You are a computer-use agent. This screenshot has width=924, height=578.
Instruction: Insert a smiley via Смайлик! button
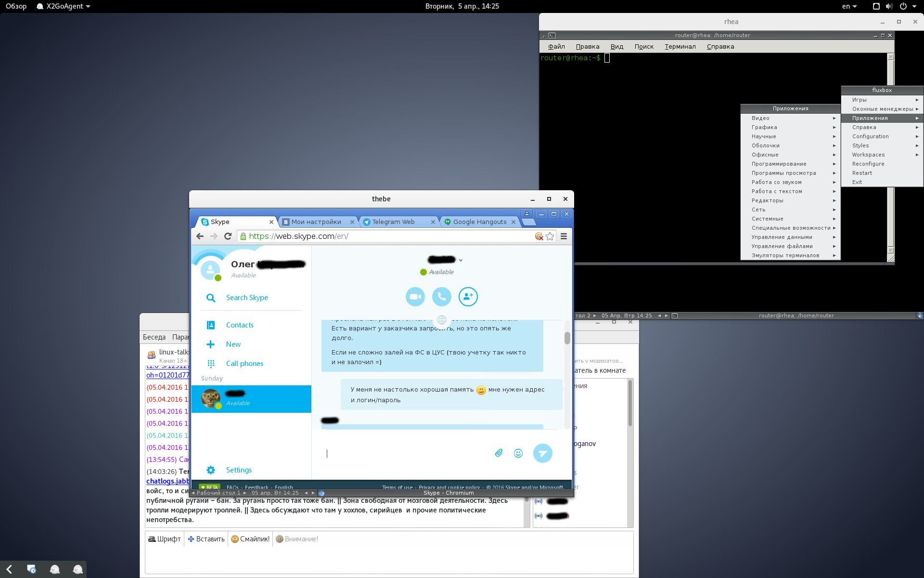click(250, 539)
